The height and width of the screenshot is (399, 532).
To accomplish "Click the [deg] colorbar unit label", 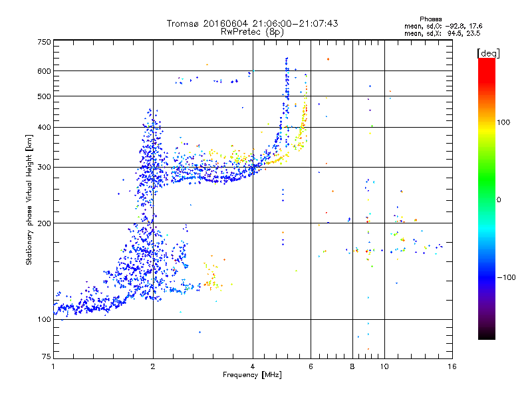I will point(488,53).
